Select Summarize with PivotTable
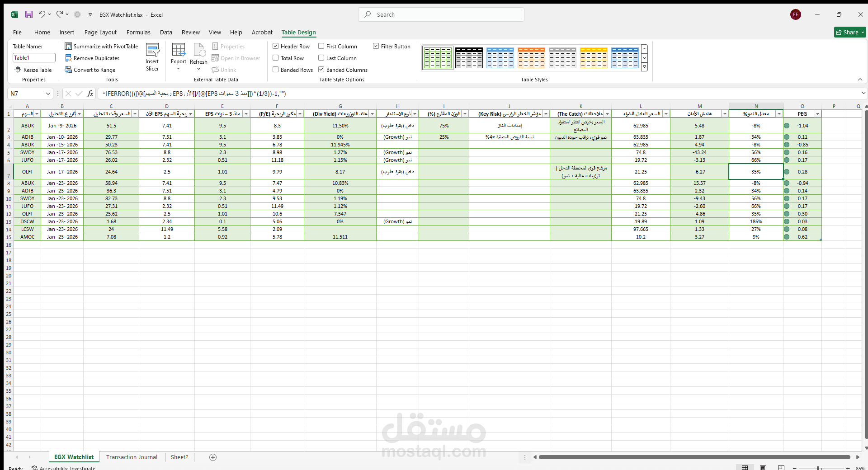Screen dimensions: 868x470 click(69, 46)
